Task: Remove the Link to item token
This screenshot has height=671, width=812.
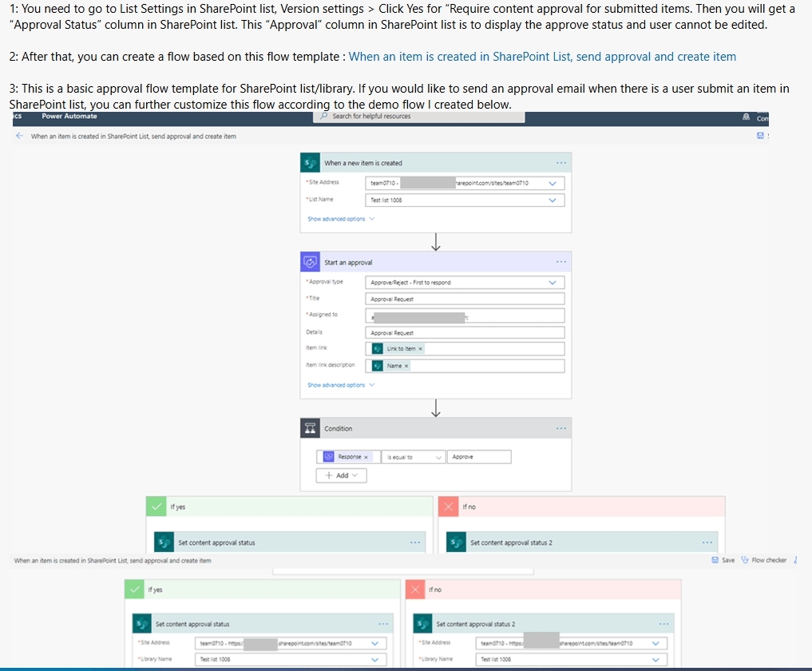Action: pos(420,349)
